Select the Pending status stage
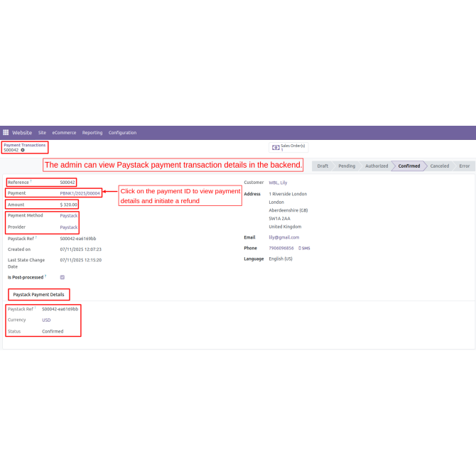This screenshot has width=476, height=476. [x=347, y=166]
